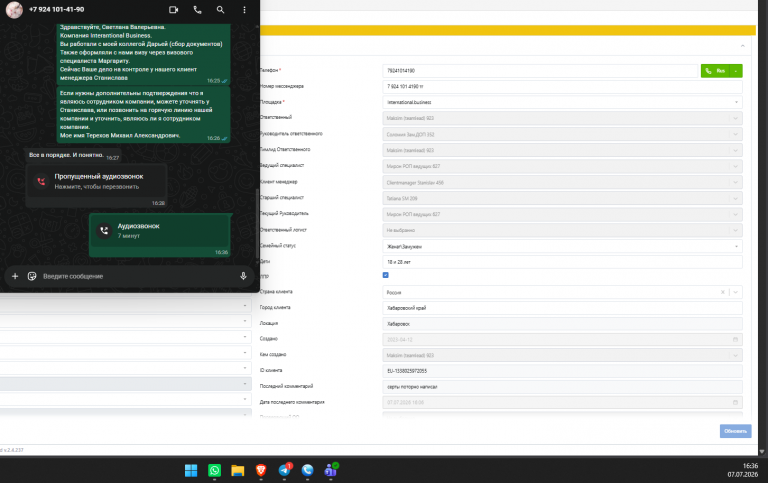Open the Страна клиента dropdown arrow
The width and height of the screenshot is (768, 483).
736,292
